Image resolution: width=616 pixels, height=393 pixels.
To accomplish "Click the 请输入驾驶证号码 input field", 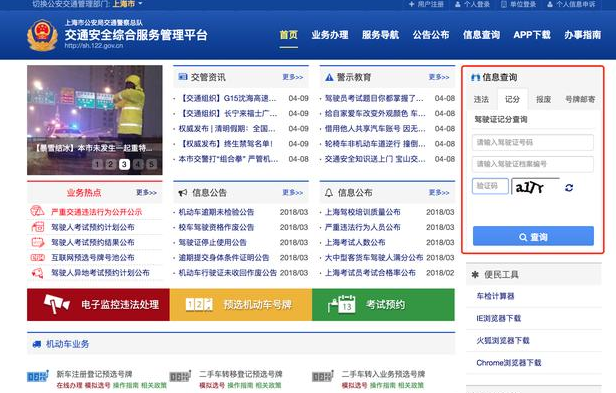I will [x=533, y=142].
